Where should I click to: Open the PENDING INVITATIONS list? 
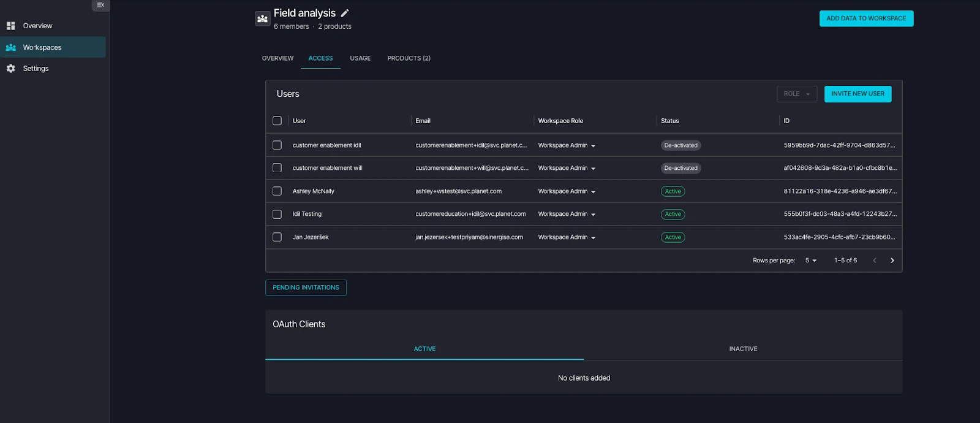[x=306, y=288]
